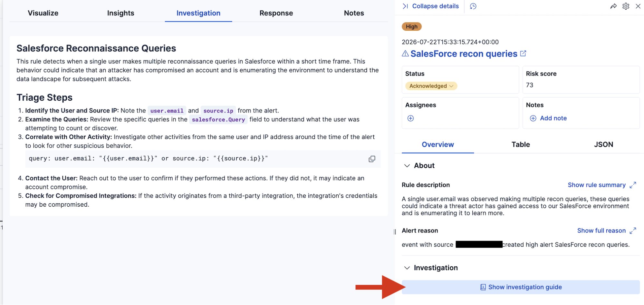644x305 pixels.
Task: Click the query code block text
Action: pos(148,159)
